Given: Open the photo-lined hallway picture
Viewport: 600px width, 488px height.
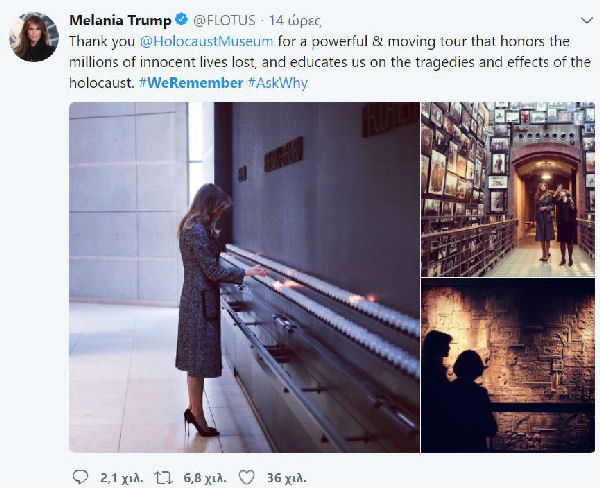Looking at the screenshot, I should tap(508, 189).
